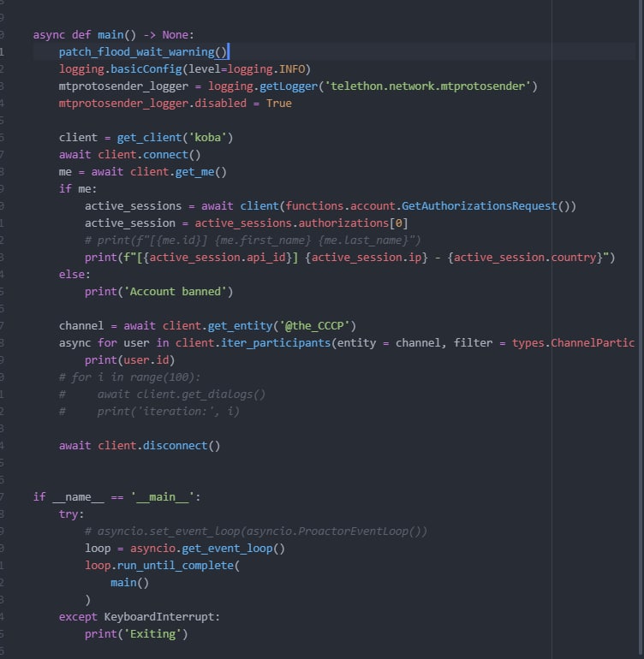This screenshot has width=644, height=659.
Task: Click client.iter_participants call
Action: pos(253,343)
